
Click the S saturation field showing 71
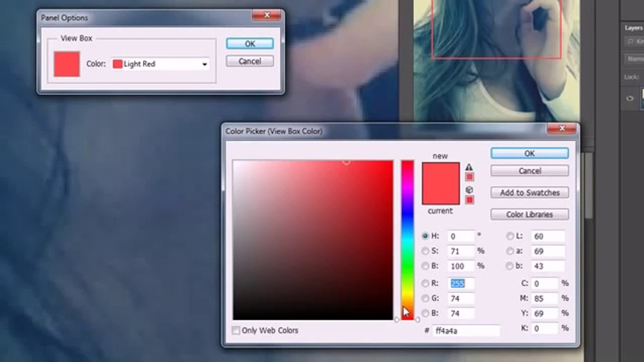pyautogui.click(x=461, y=251)
